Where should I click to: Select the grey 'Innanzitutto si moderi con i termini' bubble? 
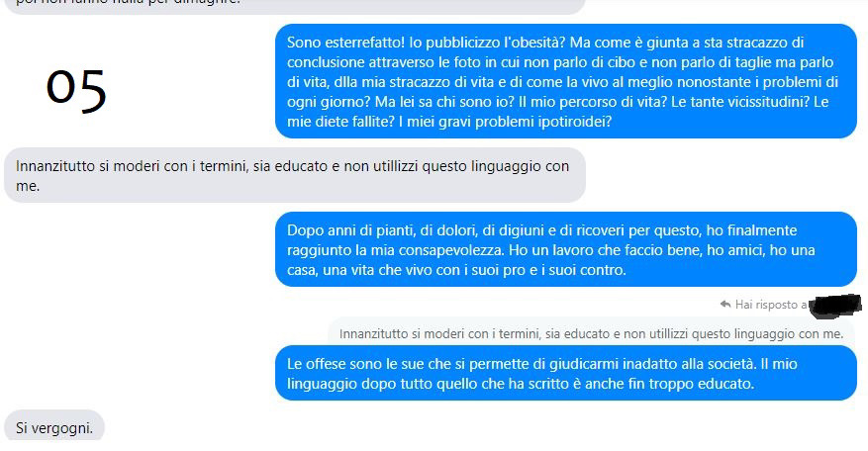(295, 175)
